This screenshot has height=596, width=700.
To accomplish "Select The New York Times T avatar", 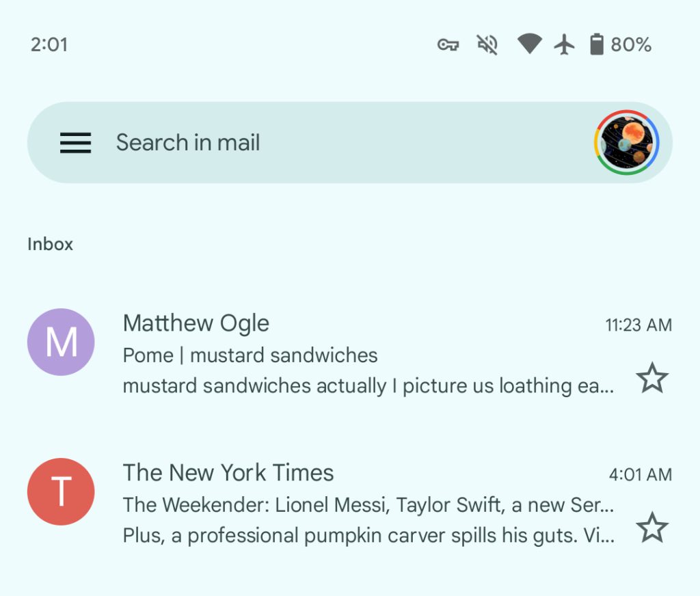I will (61, 491).
